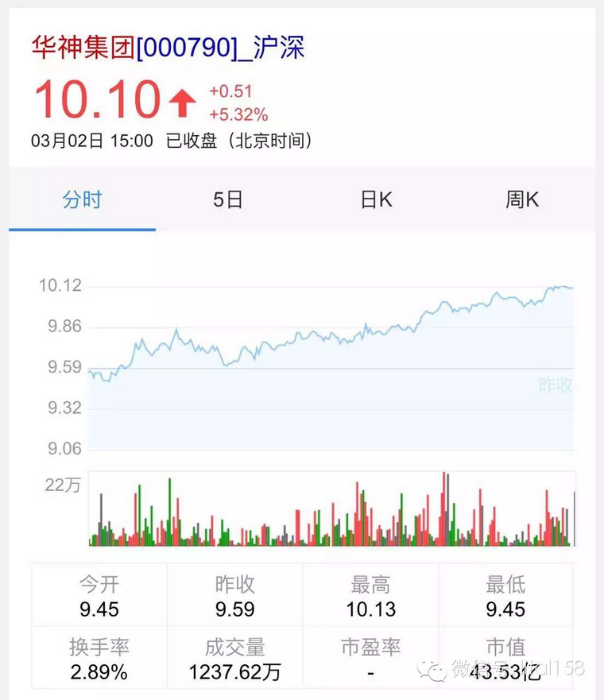Click the 昨收 reference line label on chart

pos(556,385)
